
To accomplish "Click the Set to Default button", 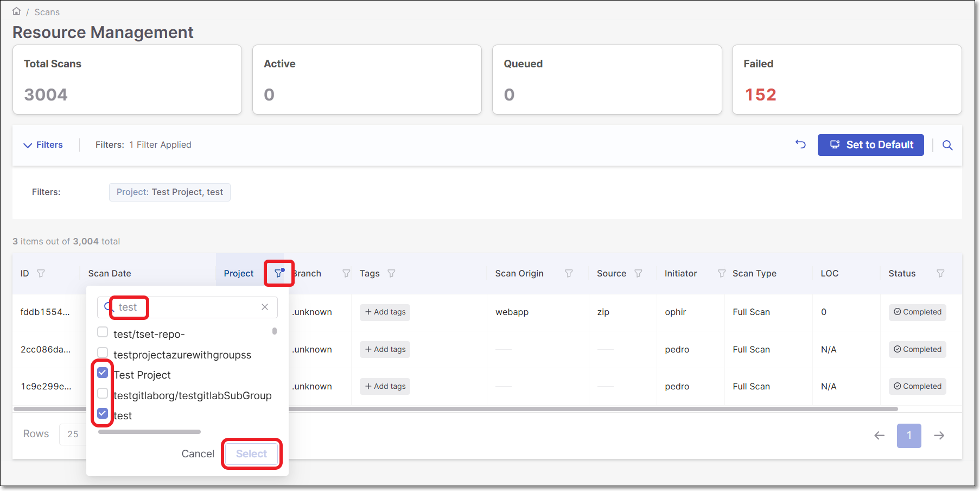I will click(x=870, y=144).
